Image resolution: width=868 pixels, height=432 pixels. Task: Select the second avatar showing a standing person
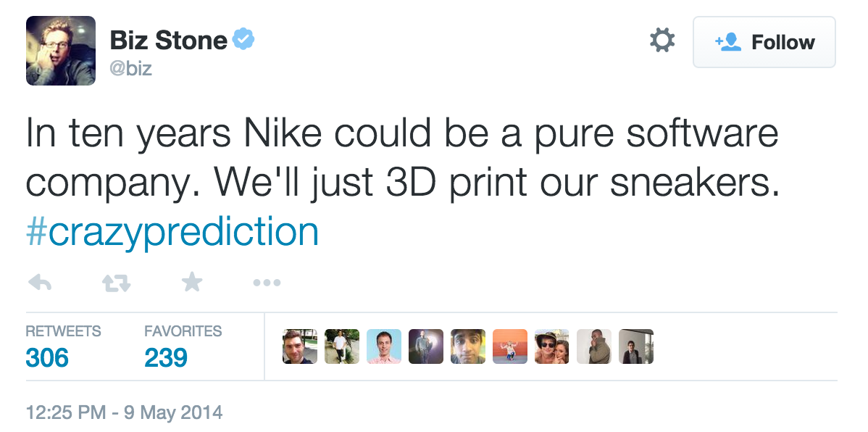pyautogui.click(x=342, y=346)
